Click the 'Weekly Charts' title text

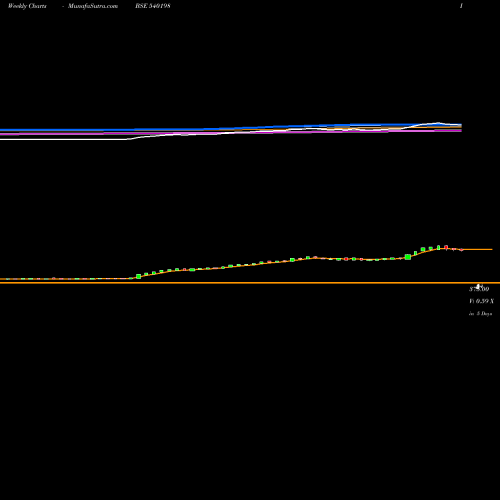coord(27,6)
